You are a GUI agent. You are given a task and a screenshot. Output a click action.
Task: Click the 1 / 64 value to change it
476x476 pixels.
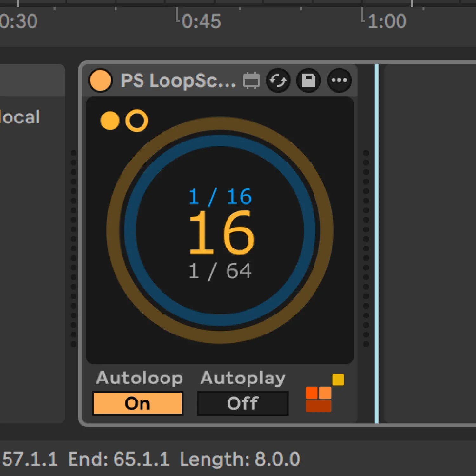pos(220,270)
